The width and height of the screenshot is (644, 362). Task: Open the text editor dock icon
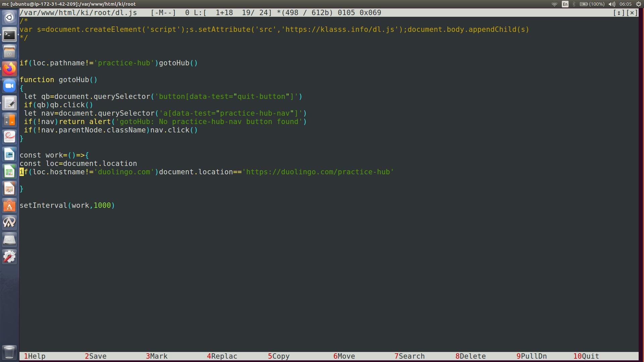point(9,103)
